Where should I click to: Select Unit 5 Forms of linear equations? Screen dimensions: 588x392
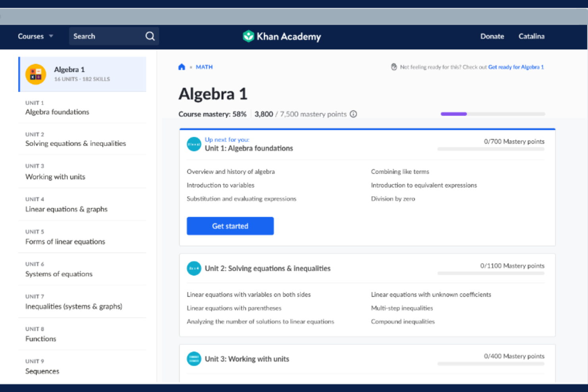point(82,237)
